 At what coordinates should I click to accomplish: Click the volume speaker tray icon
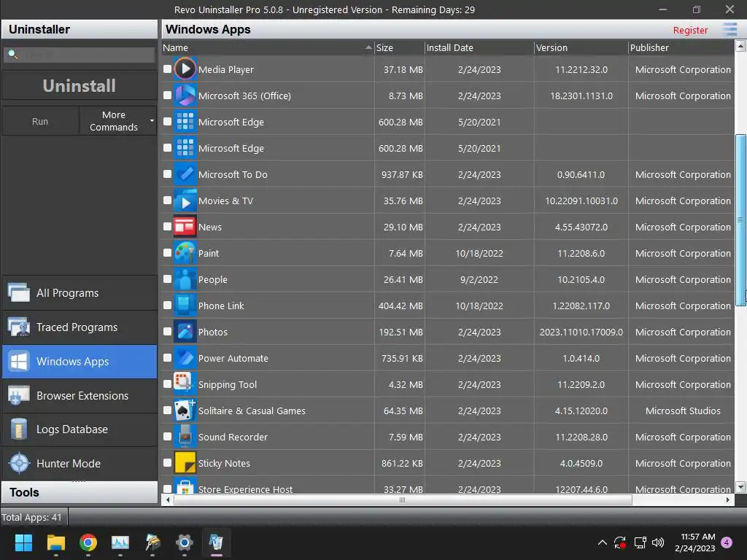pyautogui.click(x=658, y=542)
